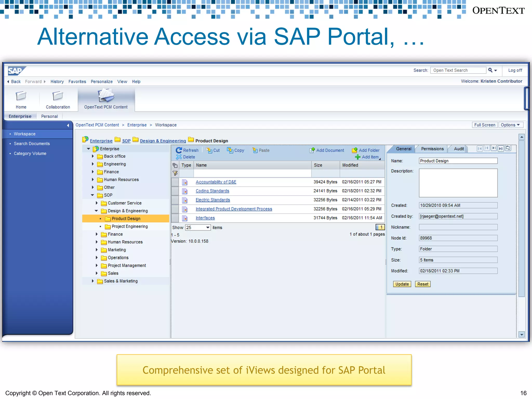
Task: Expand the Sales & Marketing tree node
Action: [x=93, y=281]
